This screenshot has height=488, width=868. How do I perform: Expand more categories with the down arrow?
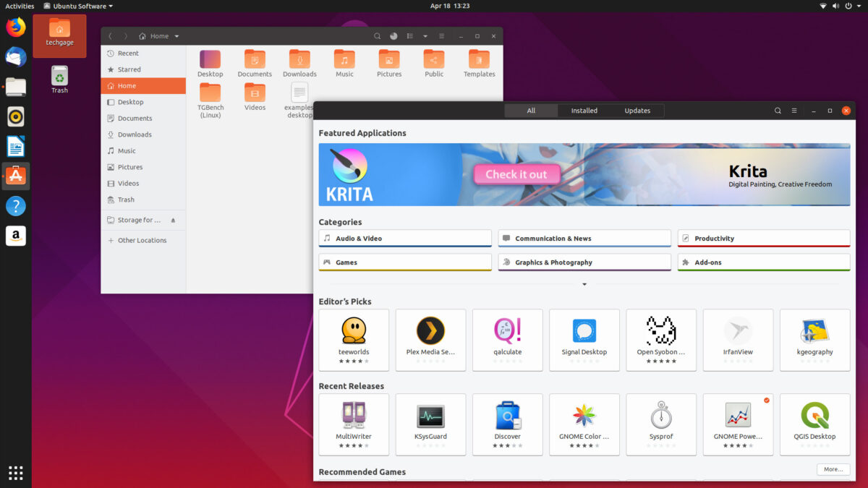pos(584,284)
